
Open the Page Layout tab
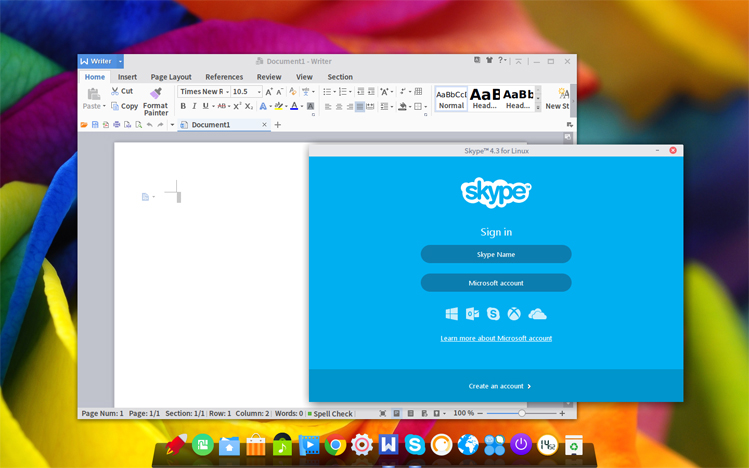[171, 77]
